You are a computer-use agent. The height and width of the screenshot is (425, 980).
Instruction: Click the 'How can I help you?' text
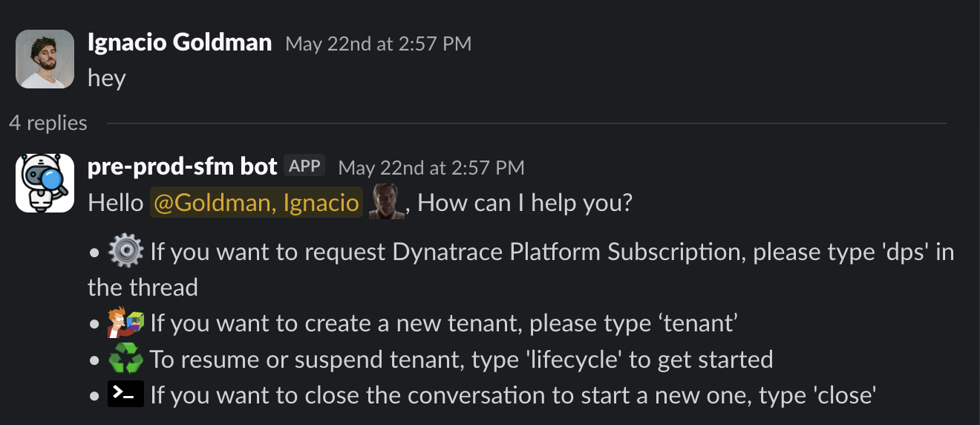coord(525,203)
